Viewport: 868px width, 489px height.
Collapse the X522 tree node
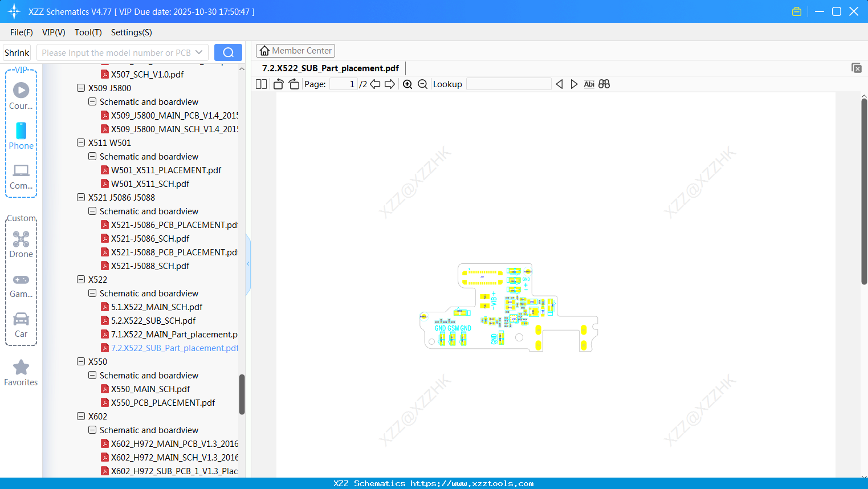point(80,279)
